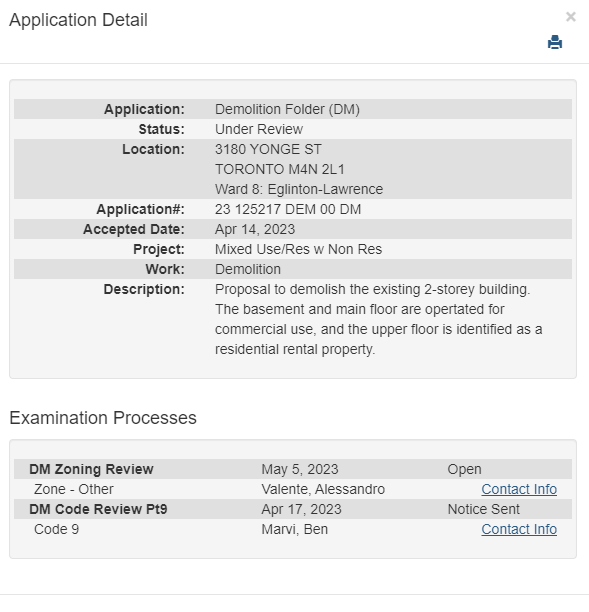Image resolution: width=589 pixels, height=612 pixels.
Task: Click the Mixed Use/Res w Non Res project value
Action: click(x=298, y=249)
